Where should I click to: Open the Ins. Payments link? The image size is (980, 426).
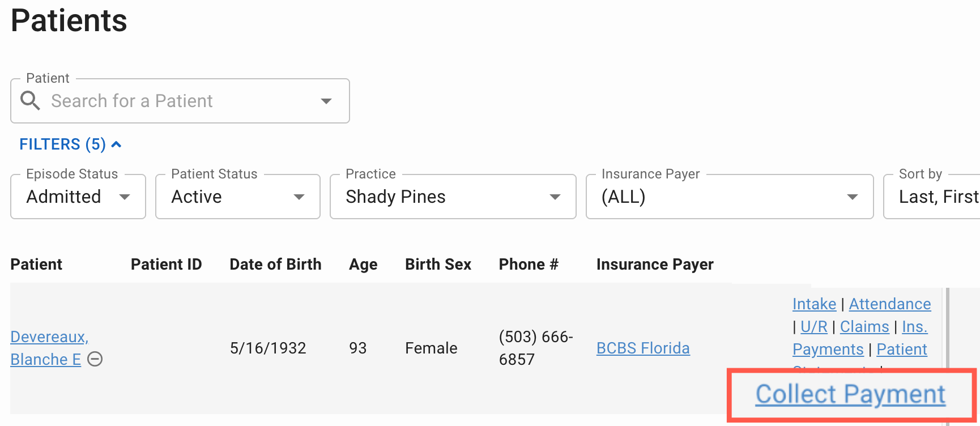tap(915, 326)
